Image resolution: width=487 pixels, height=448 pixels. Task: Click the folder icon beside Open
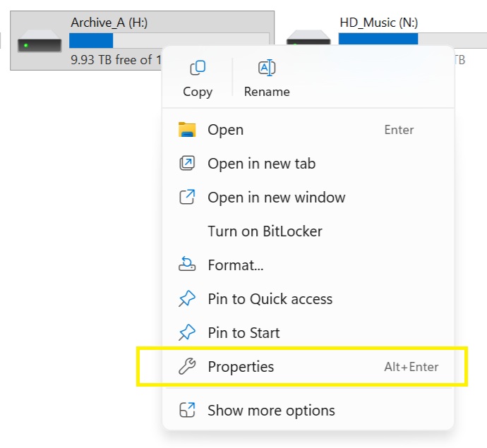pos(187,130)
